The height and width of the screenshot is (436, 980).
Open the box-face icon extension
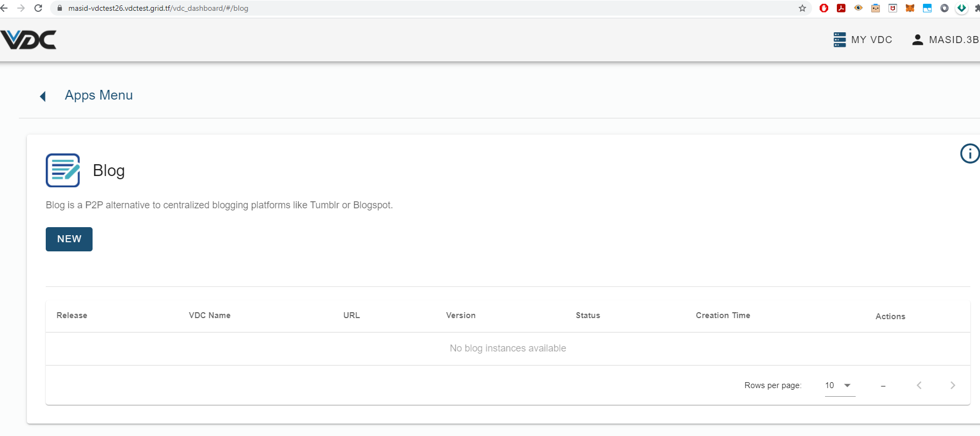coord(876,8)
